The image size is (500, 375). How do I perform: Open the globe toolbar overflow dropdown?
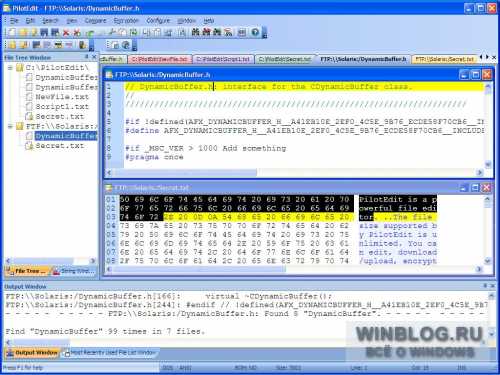(x=134, y=45)
